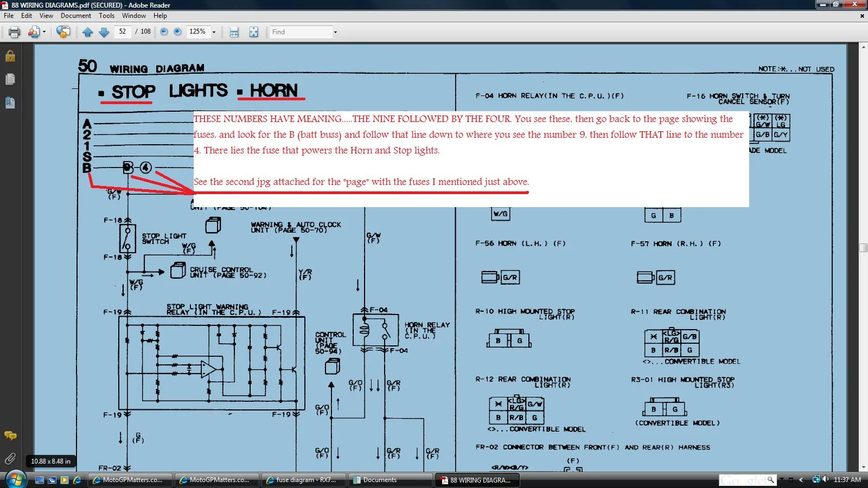Go to previous page with up arrow

click(x=88, y=32)
